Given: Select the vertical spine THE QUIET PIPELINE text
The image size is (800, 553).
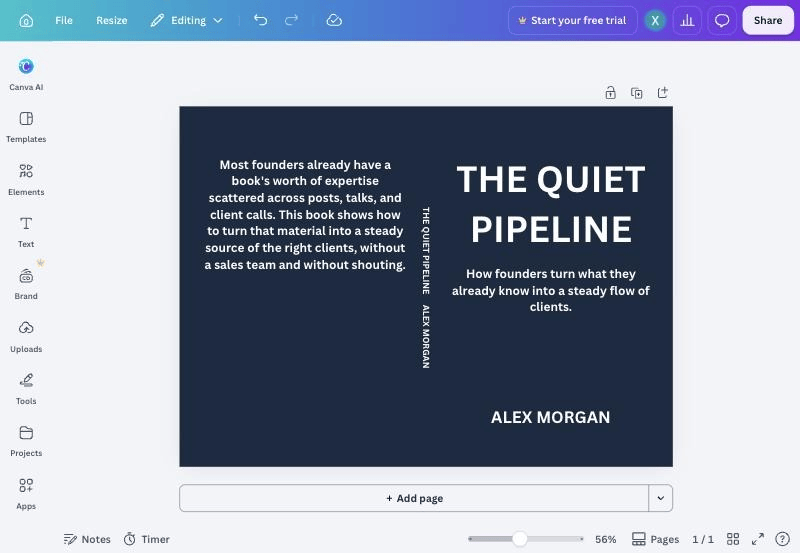Looking at the screenshot, I should (426, 250).
